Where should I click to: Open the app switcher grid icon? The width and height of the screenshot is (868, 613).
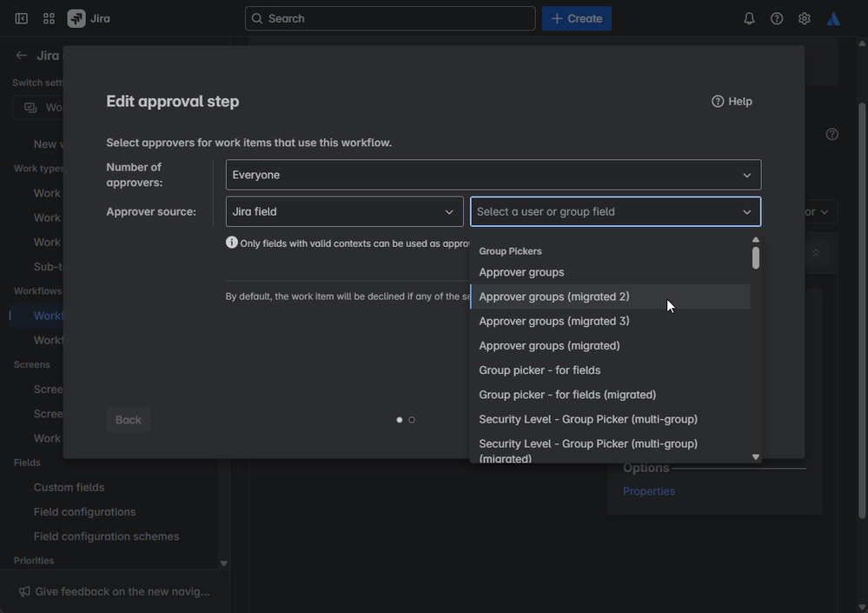tap(49, 18)
